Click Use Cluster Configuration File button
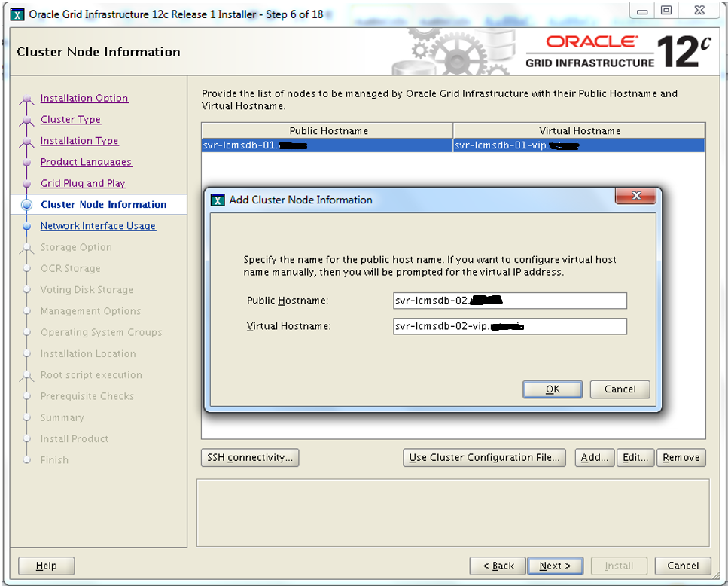 [484, 457]
